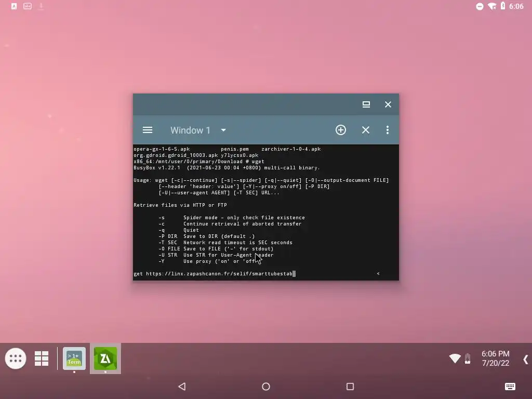
Task: Open the on-screen keyboard icon
Action: coord(510,387)
